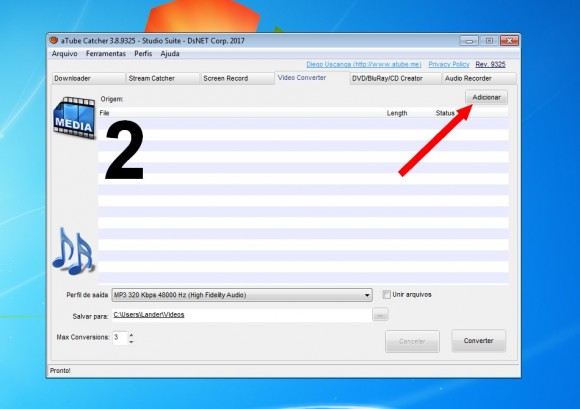The image size is (580, 409).
Task: Open the Arquivo menu
Action: (x=64, y=54)
